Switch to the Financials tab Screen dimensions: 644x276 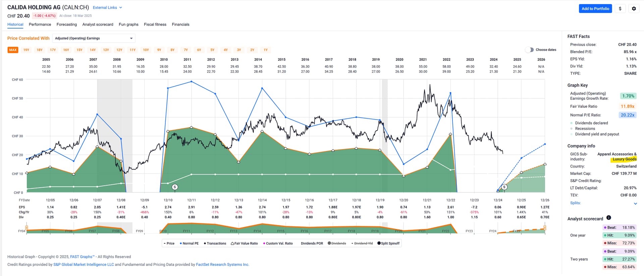tap(180, 25)
